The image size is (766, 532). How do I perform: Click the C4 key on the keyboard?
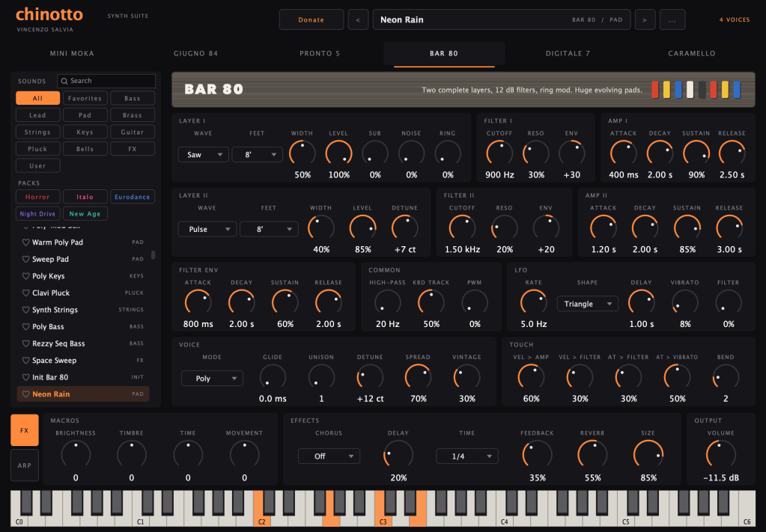pos(503,521)
